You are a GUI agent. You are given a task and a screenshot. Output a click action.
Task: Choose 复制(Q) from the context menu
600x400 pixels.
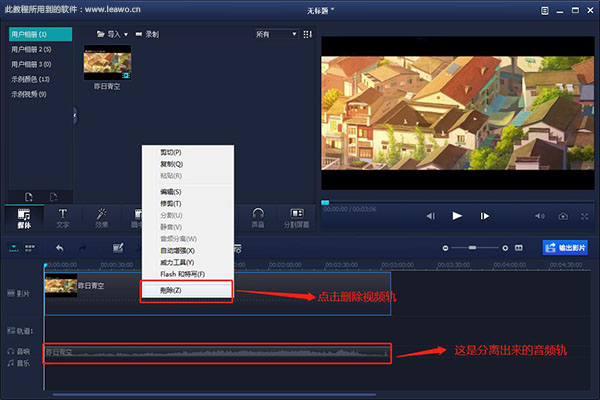[x=188, y=164]
